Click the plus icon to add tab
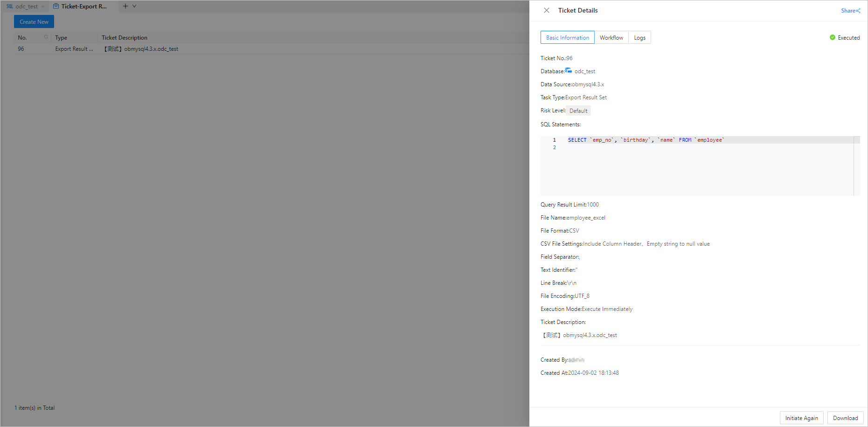This screenshot has width=868, height=427. click(x=125, y=6)
